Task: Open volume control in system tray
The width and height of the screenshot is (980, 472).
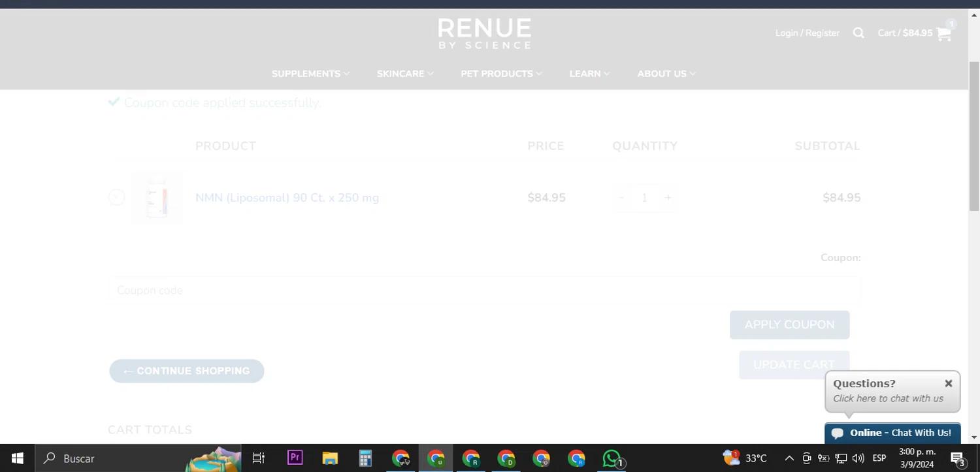Action: coord(858,458)
